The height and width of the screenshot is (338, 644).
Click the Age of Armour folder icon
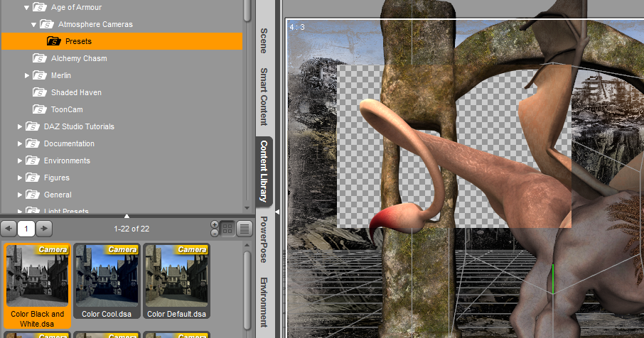pos(39,7)
